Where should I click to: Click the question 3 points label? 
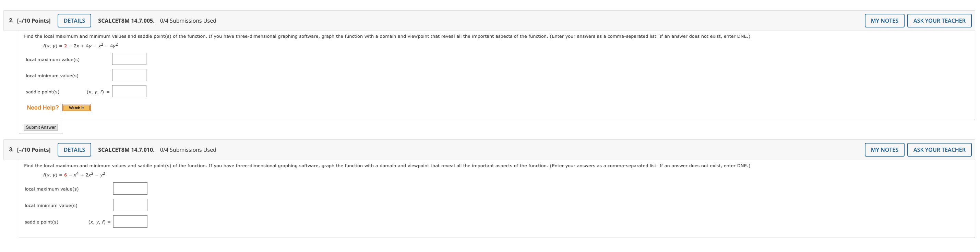click(34, 150)
